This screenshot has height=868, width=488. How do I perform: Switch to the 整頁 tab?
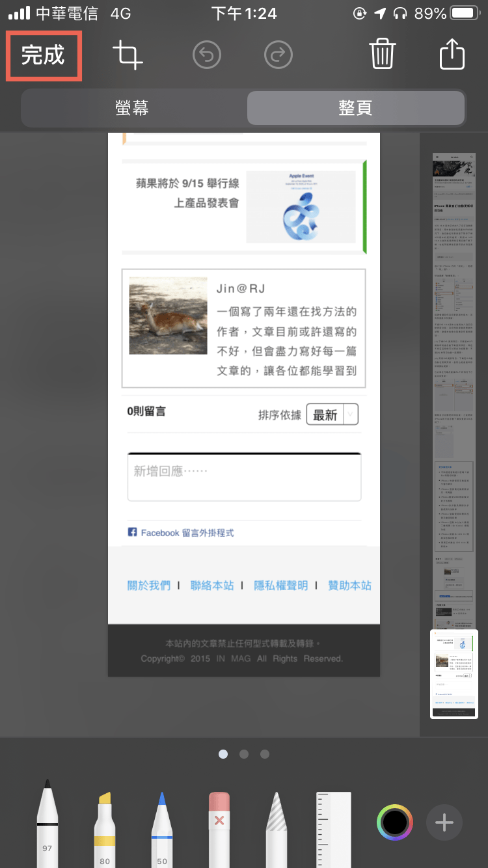coord(355,107)
